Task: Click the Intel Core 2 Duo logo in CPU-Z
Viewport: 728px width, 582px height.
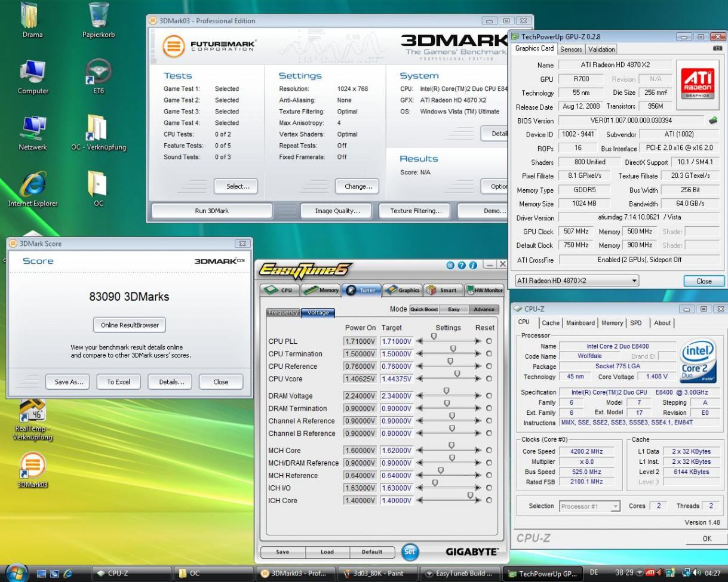Action: coord(698,361)
